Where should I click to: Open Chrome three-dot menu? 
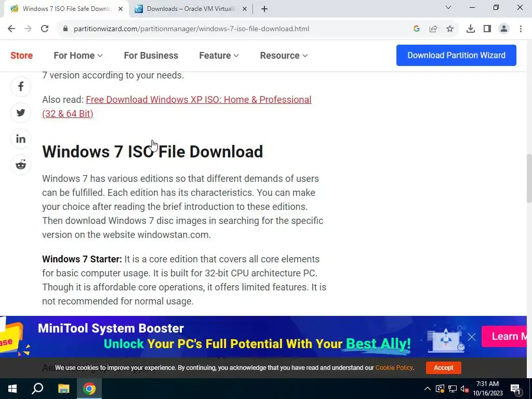(521, 29)
